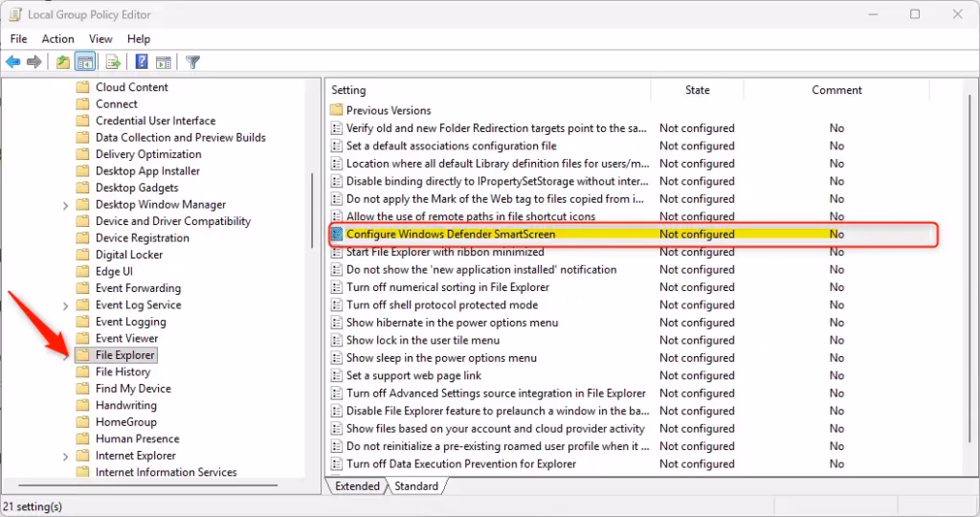Expand the Internet Explorer tree node

65,457
